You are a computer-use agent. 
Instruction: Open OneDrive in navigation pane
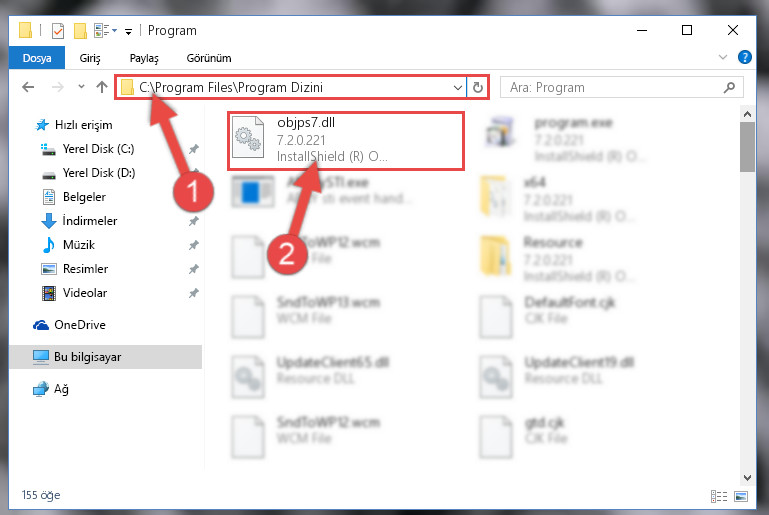coord(79,325)
